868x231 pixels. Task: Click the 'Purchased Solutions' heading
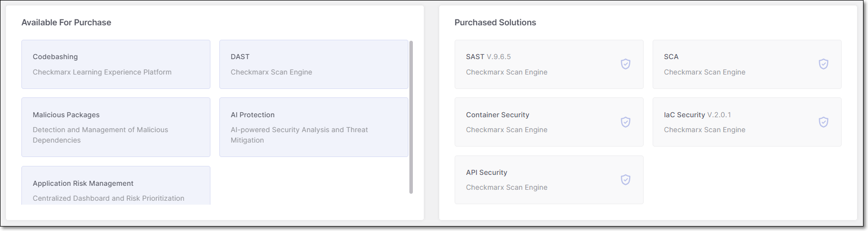click(495, 22)
